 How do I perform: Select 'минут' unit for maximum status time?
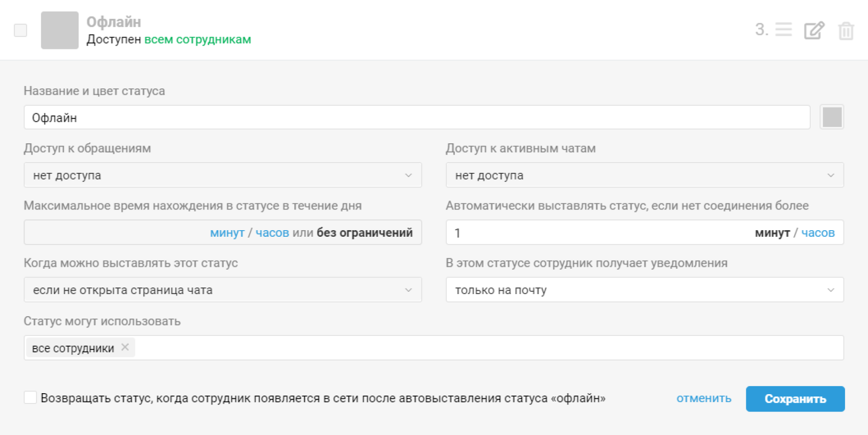point(227,233)
